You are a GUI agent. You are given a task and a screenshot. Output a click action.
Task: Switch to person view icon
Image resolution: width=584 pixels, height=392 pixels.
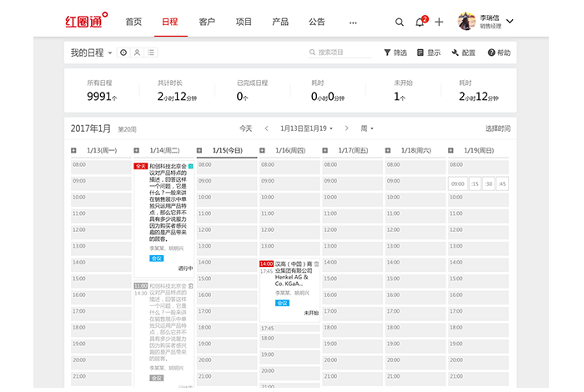(137, 53)
